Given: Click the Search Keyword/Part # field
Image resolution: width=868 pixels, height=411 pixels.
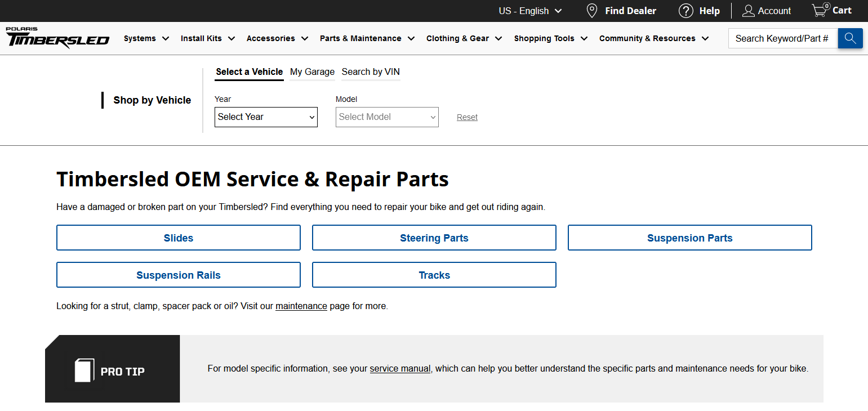Looking at the screenshot, I should [782, 38].
